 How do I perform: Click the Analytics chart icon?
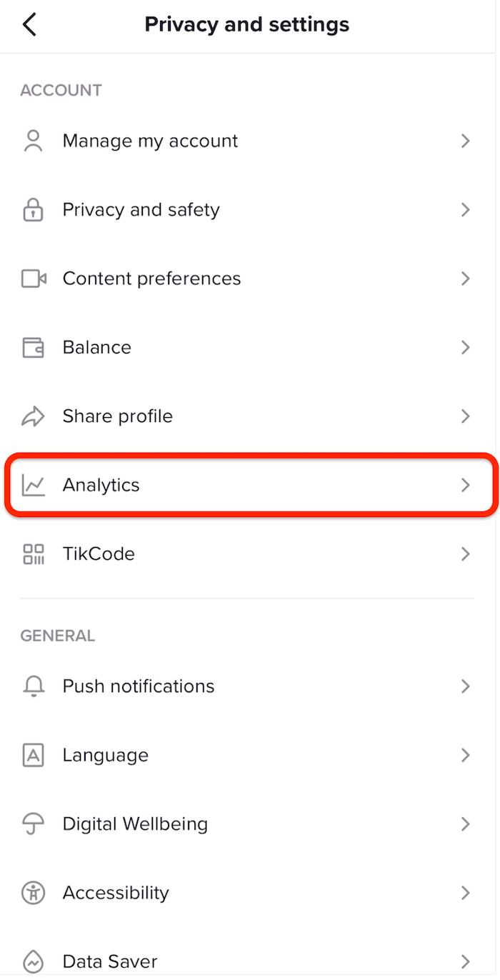34,486
